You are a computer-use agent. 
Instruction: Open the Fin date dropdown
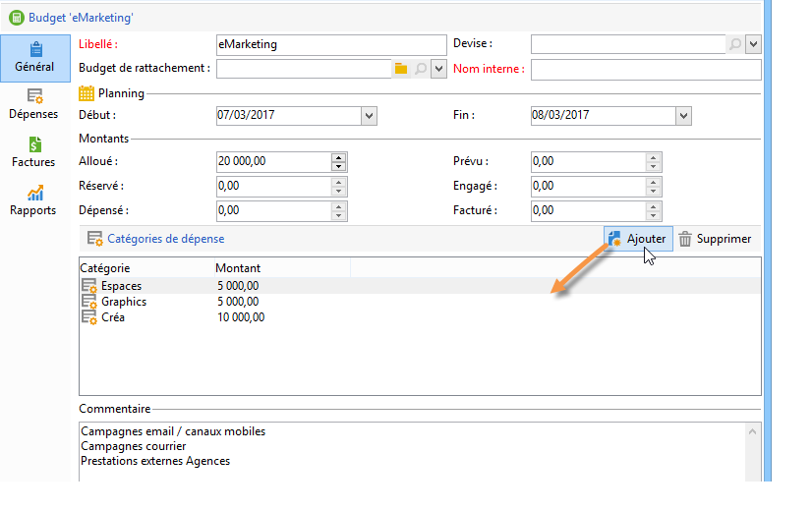[x=683, y=116]
